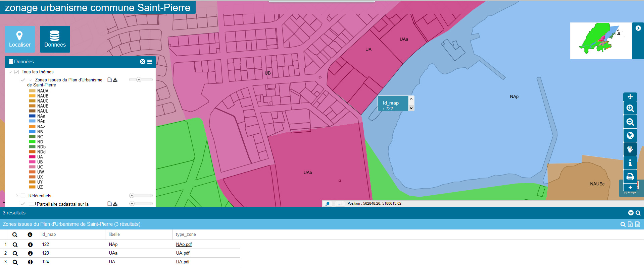Image resolution: width=644 pixels, height=268 pixels.
Task: Activate the pan hand tool
Action: 630,149
